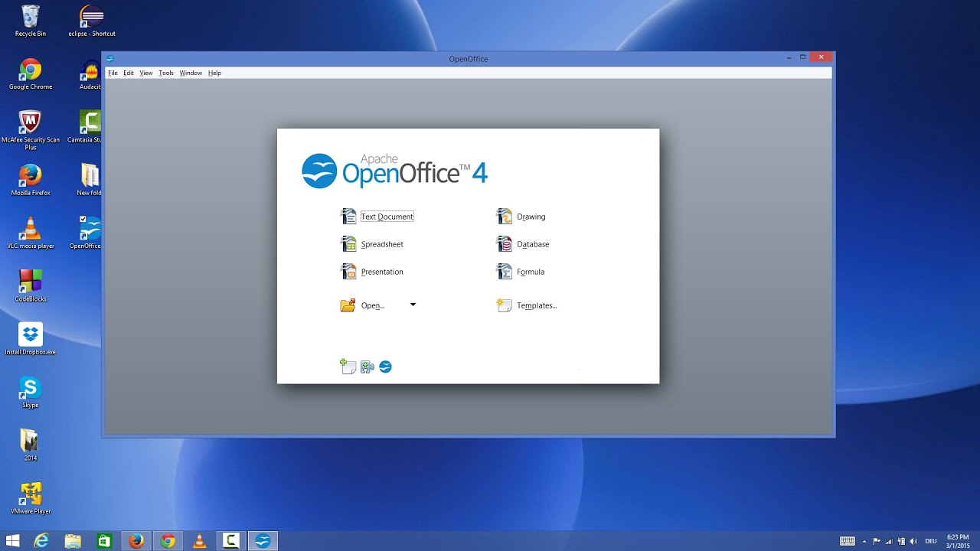Select the eclipse - Shortcut desktop icon
The width and height of the screenshot is (980, 551).
pyautogui.click(x=92, y=21)
